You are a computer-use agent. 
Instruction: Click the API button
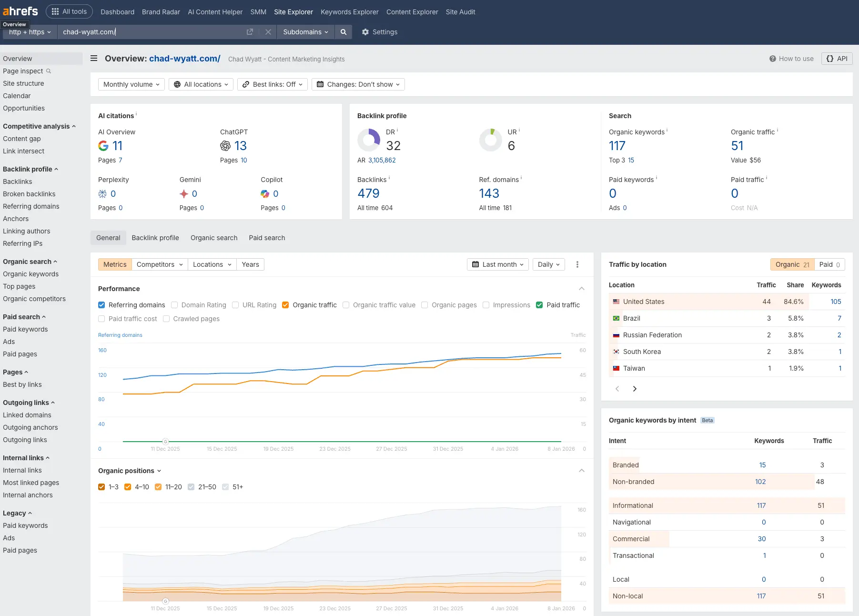coord(837,59)
